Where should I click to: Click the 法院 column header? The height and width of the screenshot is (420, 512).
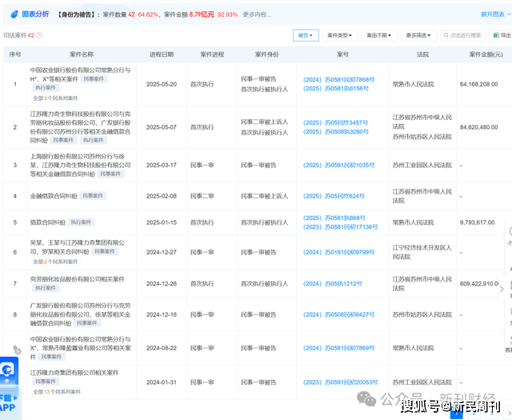423,54
